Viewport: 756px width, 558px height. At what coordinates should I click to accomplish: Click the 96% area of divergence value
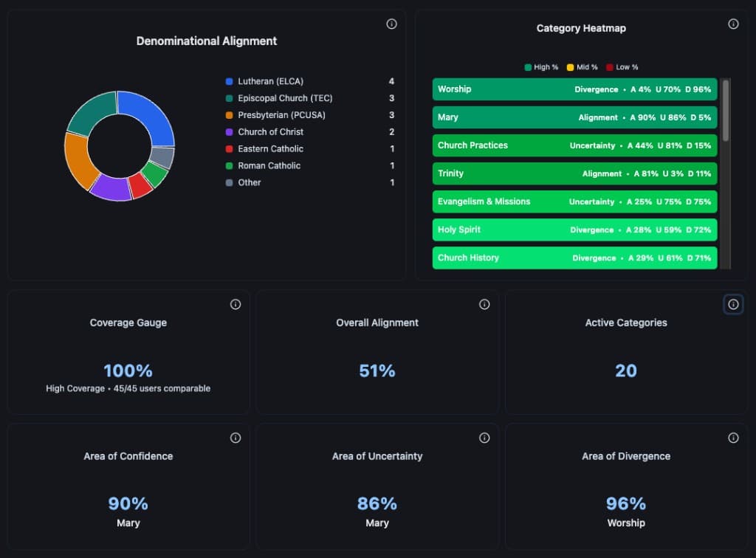tap(626, 503)
